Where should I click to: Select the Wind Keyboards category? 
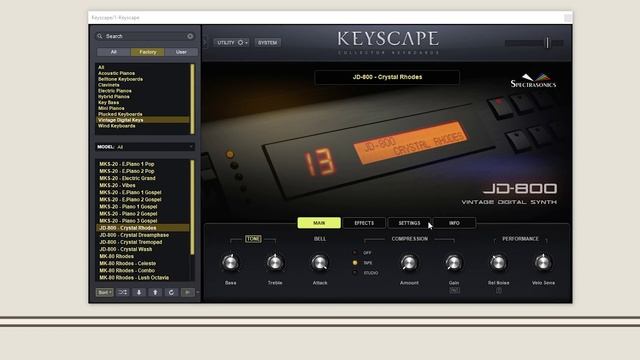click(143, 126)
